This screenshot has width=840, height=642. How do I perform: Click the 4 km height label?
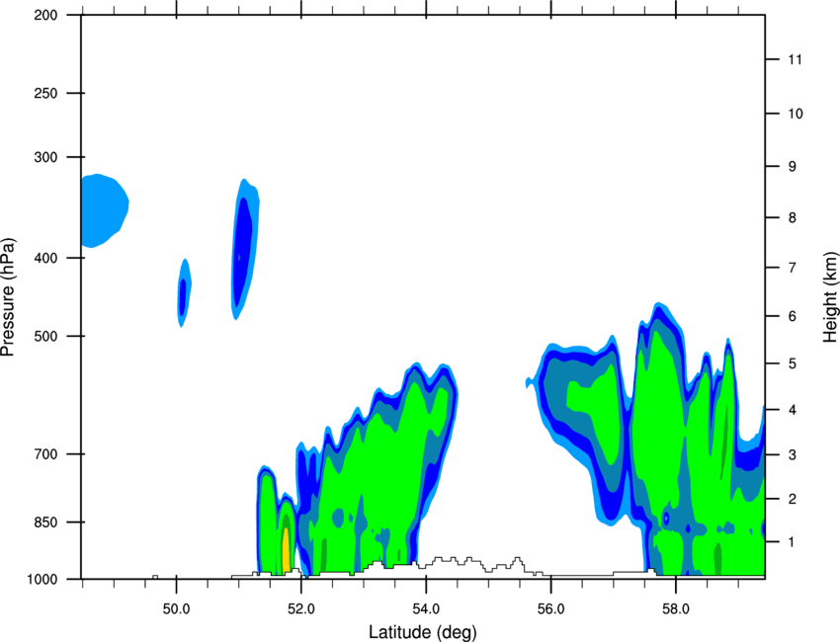(793, 410)
